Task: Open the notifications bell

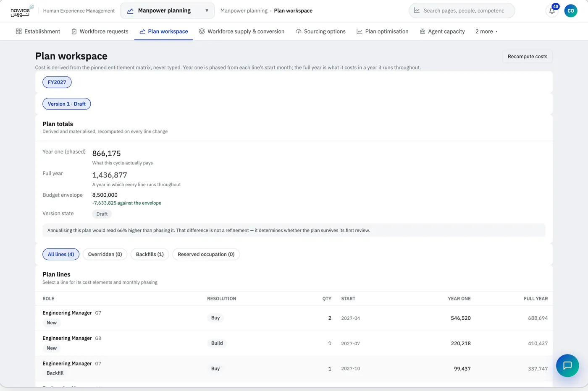Action: 552,11
